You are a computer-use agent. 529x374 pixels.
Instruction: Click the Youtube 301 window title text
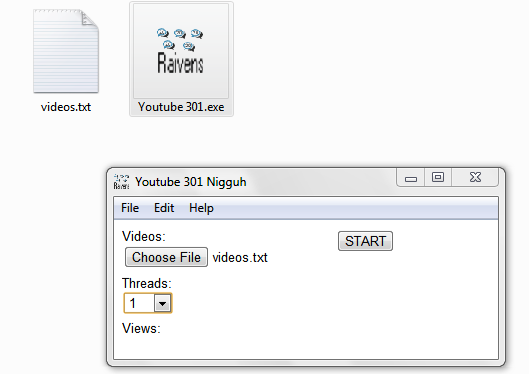191,182
